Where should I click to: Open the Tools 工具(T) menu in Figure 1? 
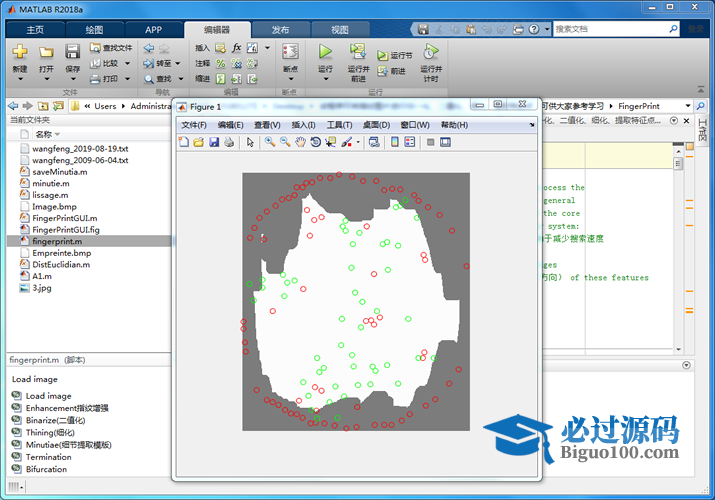(340, 125)
